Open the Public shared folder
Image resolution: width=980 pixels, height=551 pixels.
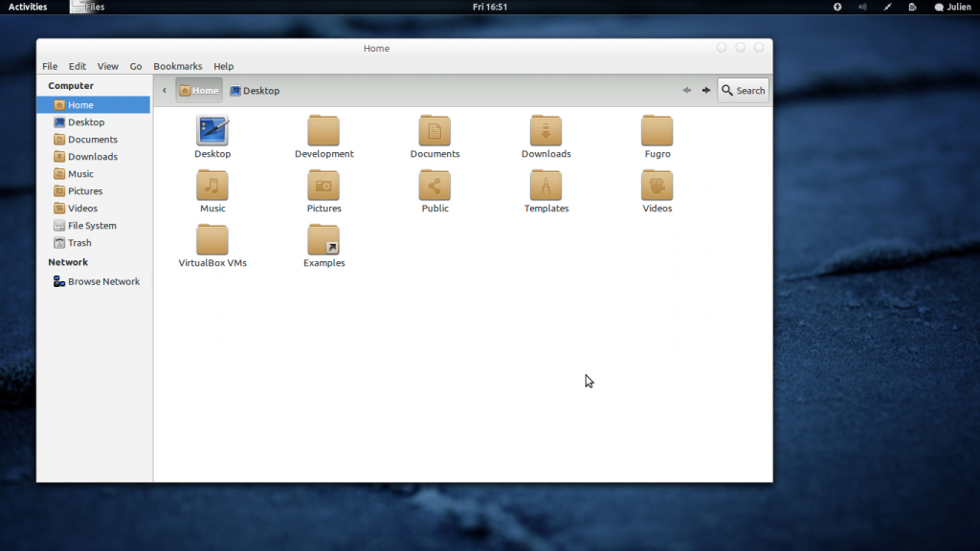tap(434, 186)
